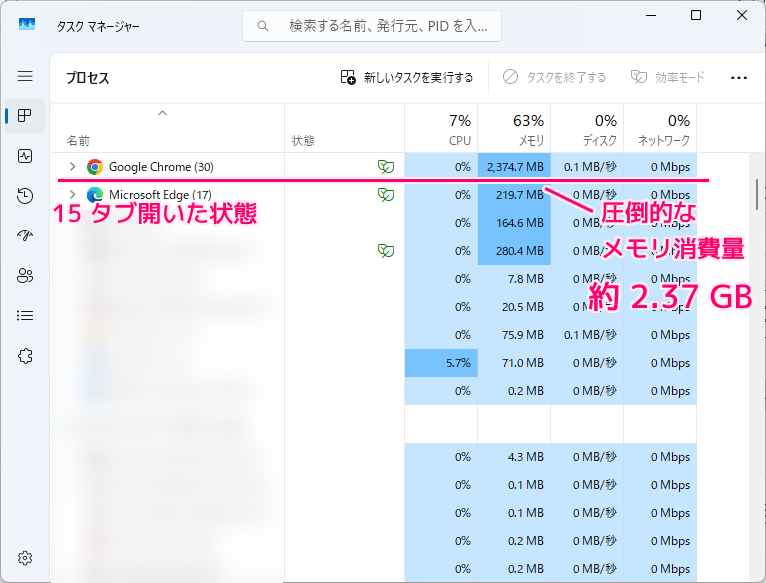Viewport: 766px width, 583px height.
Task: Click the sort arrow above Name column
Action: (163, 113)
